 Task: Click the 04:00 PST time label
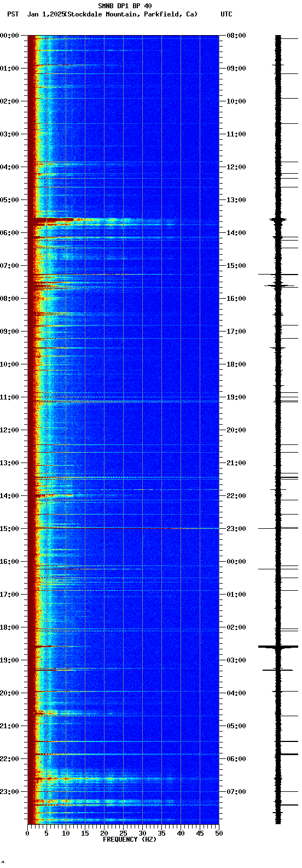coord(10,167)
